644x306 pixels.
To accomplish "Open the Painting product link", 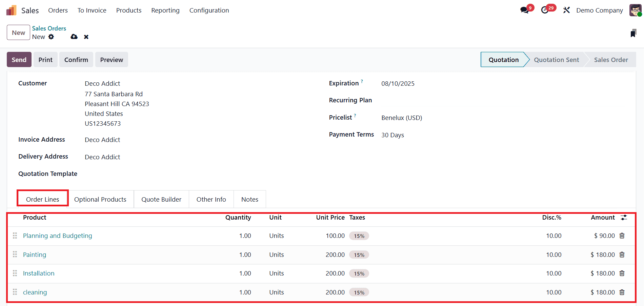I will 35,254.
